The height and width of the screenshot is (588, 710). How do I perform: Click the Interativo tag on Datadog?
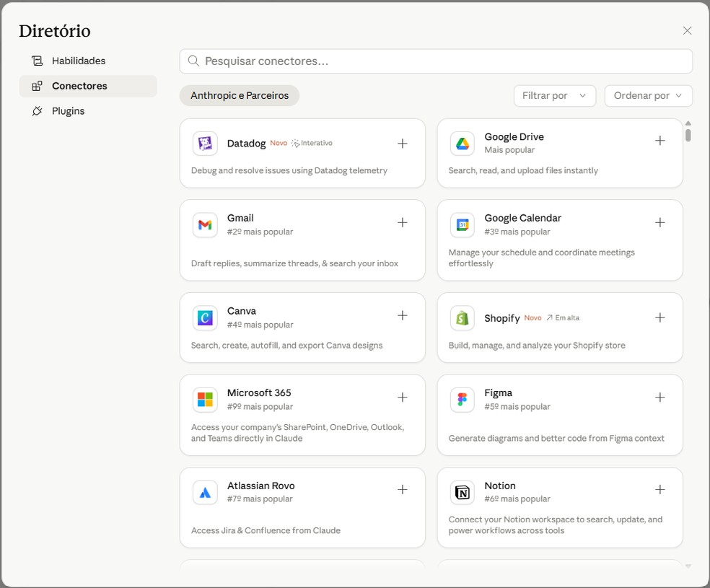(312, 143)
